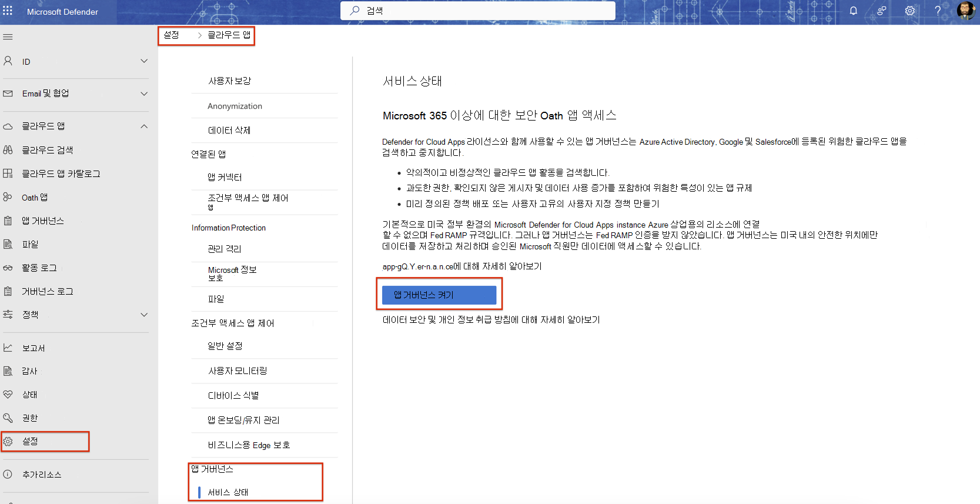The image size is (980, 504).
Task: Expand the Email 및 협업 chevron
Action: (144, 94)
